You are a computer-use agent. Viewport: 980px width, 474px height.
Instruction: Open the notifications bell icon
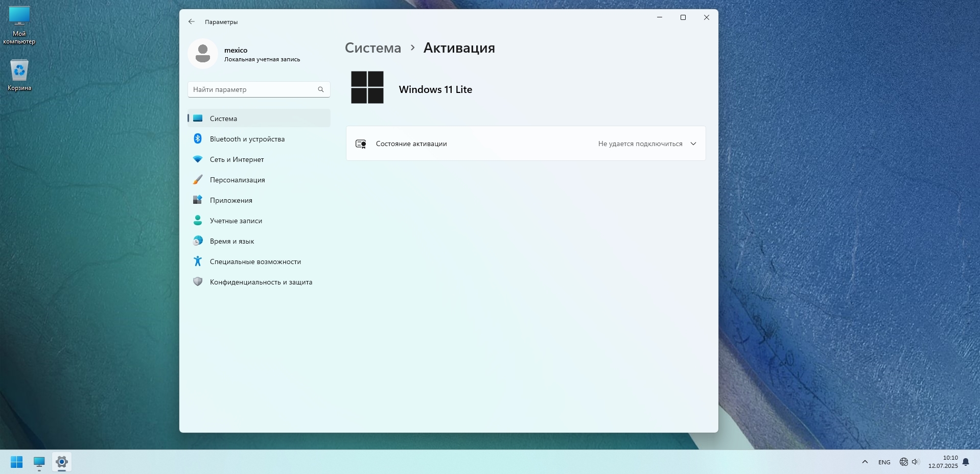[x=966, y=462]
